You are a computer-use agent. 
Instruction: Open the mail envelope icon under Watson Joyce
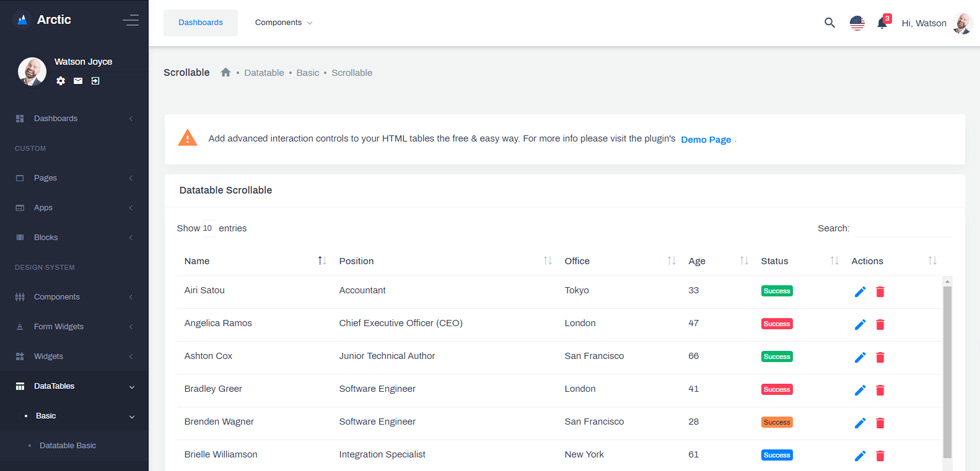click(x=78, y=81)
